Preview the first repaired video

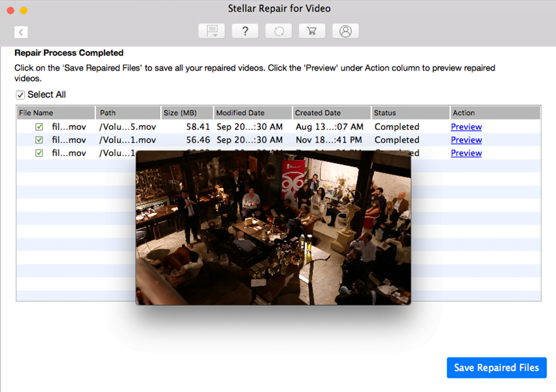(466, 127)
